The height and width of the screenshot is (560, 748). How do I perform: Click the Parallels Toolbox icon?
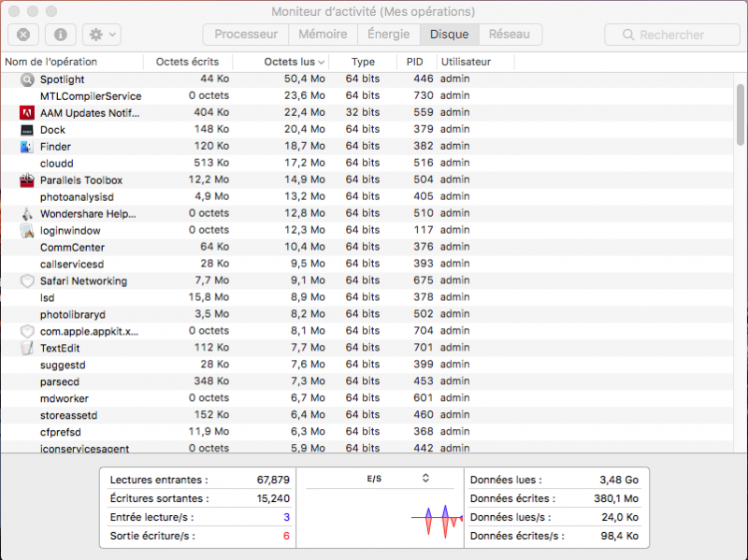[27, 179]
